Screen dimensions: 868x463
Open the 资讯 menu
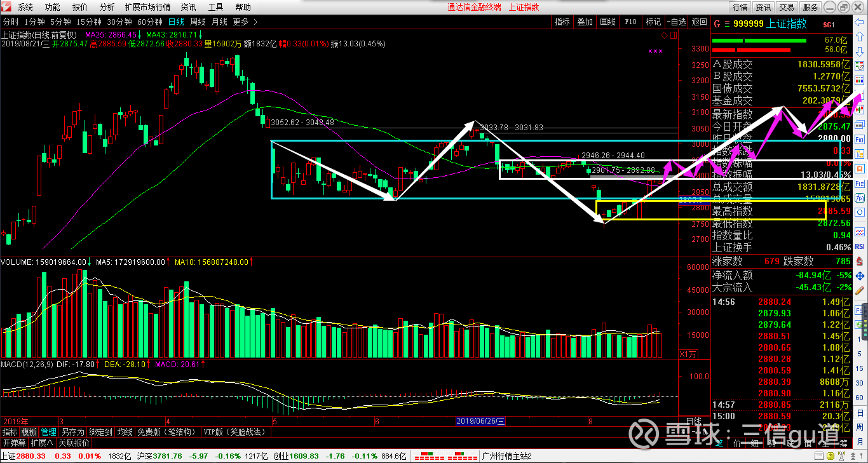[188, 7]
